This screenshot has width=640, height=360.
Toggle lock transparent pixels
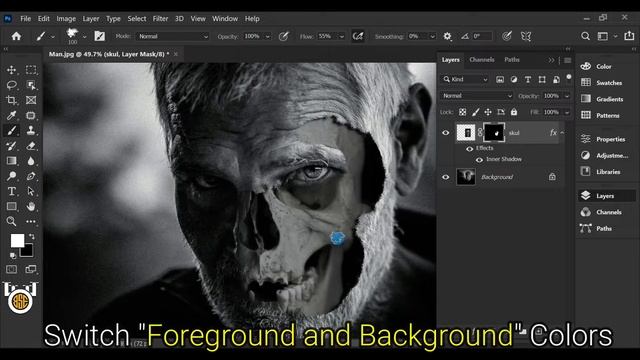(x=462, y=112)
